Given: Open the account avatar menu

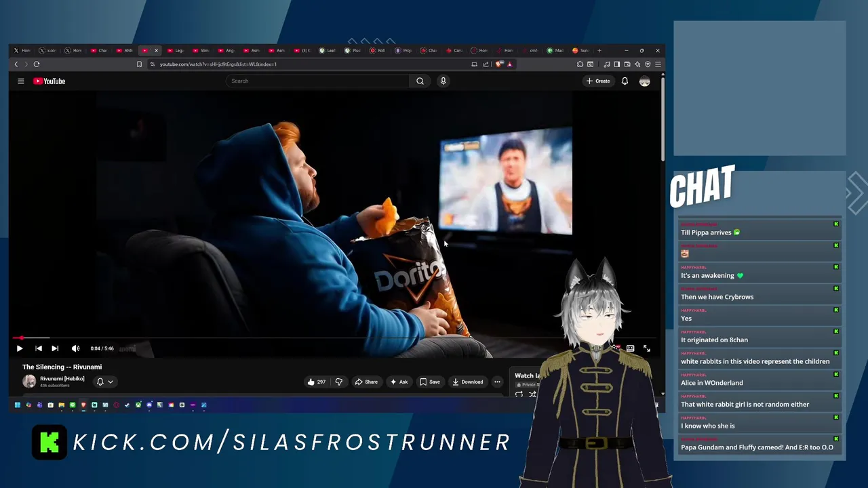Looking at the screenshot, I should 644,81.
